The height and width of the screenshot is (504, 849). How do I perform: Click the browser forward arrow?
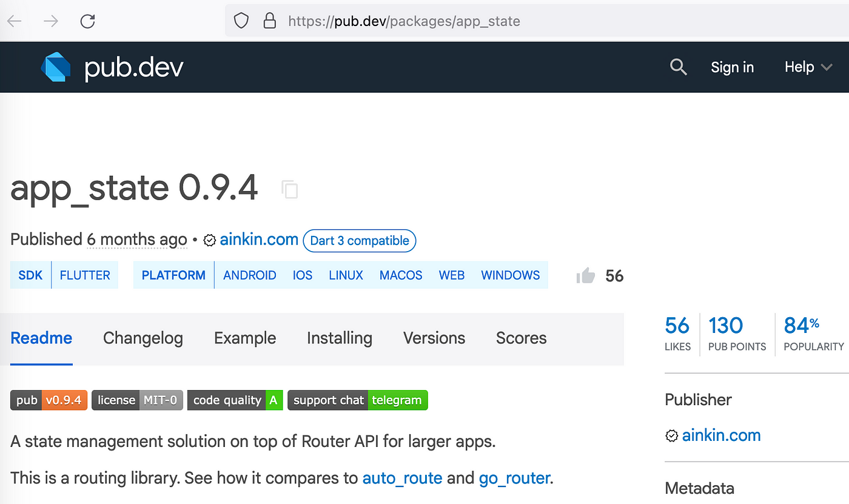pos(51,21)
